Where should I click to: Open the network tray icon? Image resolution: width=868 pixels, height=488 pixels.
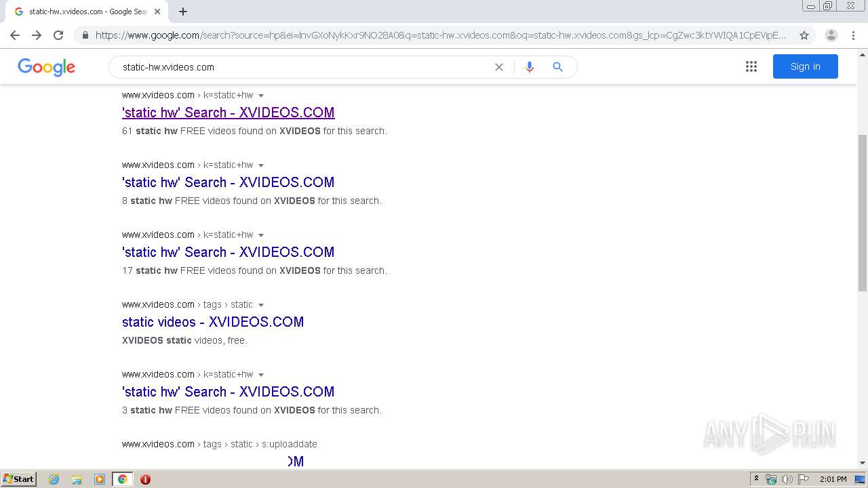[771, 479]
